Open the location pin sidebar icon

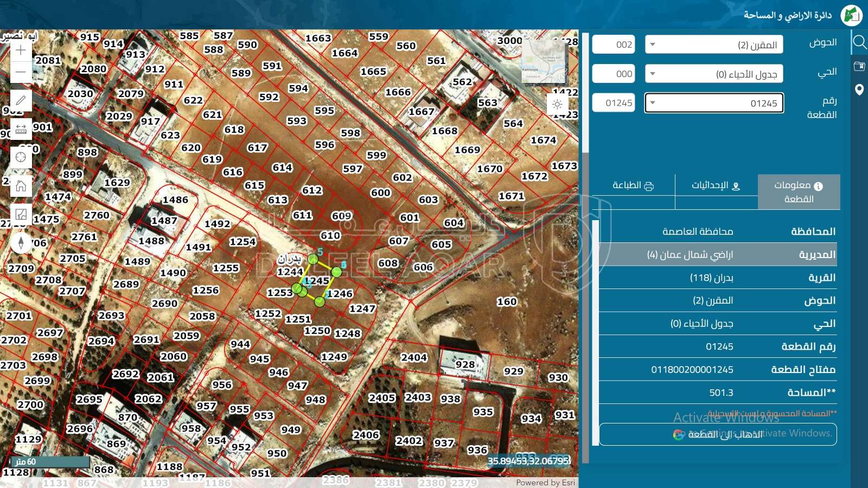coord(859,89)
